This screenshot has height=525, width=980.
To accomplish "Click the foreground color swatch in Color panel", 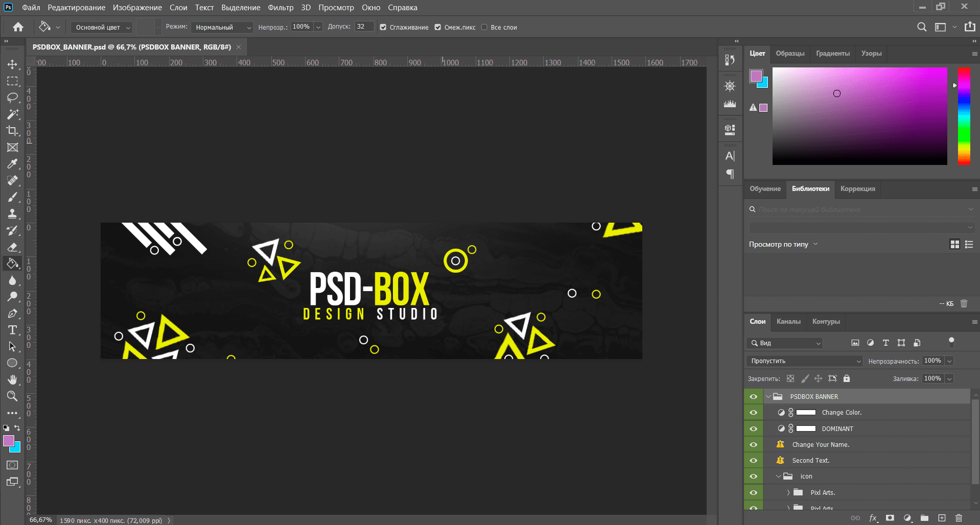I will coord(756,76).
